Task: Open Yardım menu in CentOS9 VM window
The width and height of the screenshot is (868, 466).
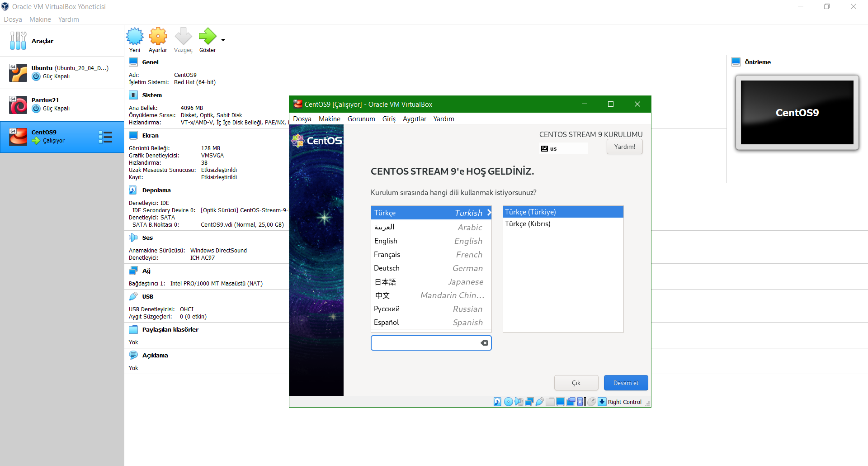Action: (444, 119)
